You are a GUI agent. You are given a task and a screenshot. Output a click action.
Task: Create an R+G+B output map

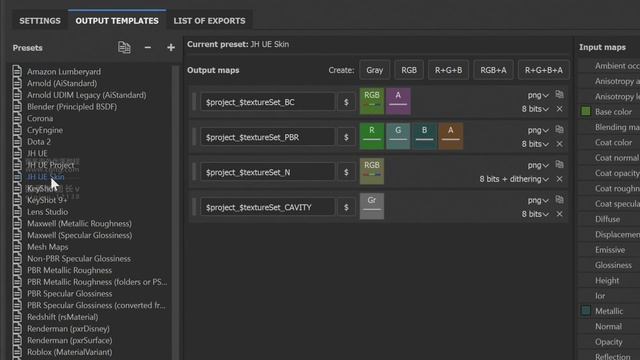coord(449,70)
